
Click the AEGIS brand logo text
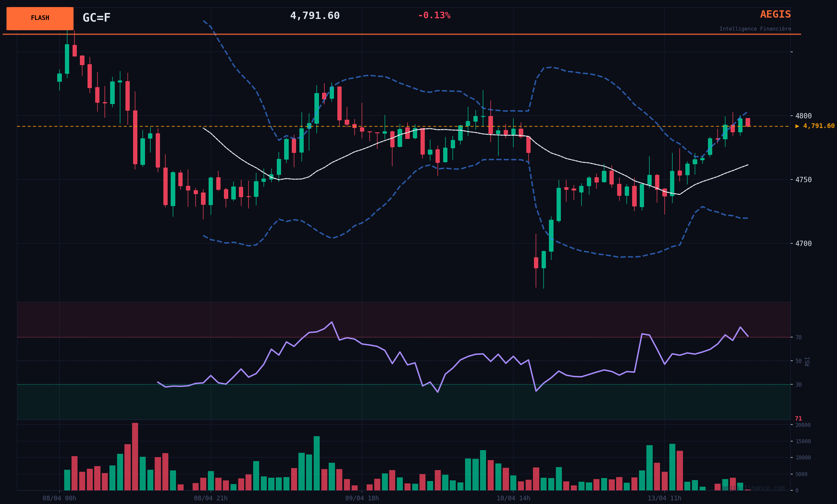775,15
